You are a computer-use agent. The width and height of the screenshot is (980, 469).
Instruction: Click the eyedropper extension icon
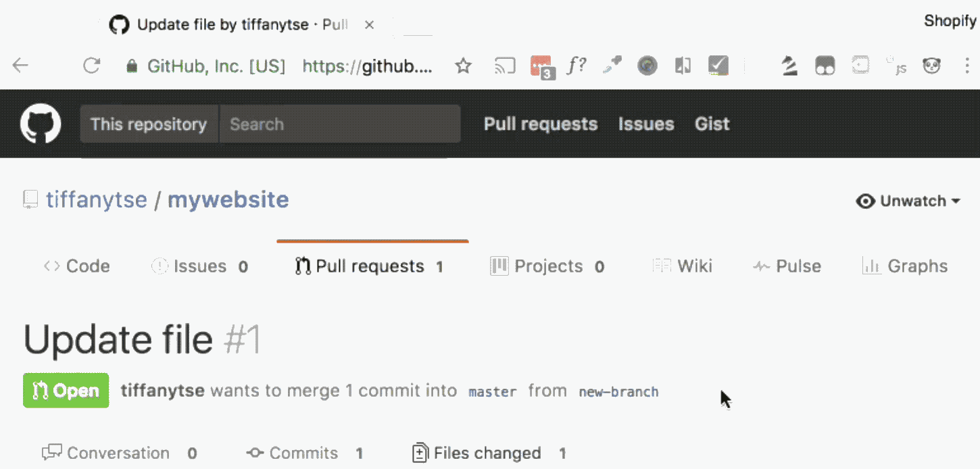(612, 66)
